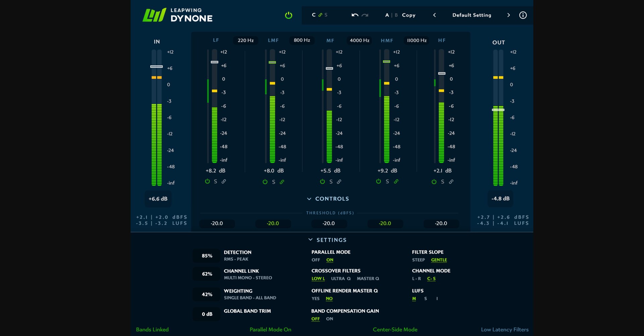The height and width of the screenshot is (336, 644).
Task: Toggle the LF band power icon
Action: point(207,181)
